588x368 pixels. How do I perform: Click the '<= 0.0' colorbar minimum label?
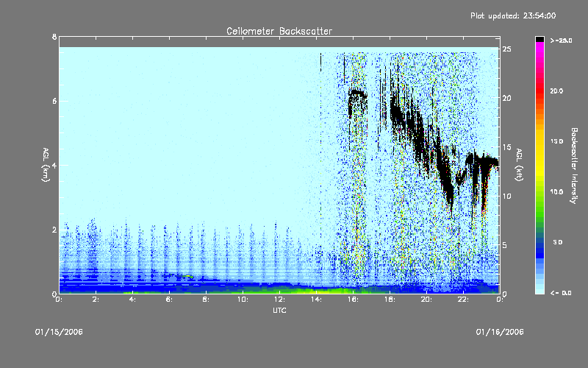(x=561, y=293)
